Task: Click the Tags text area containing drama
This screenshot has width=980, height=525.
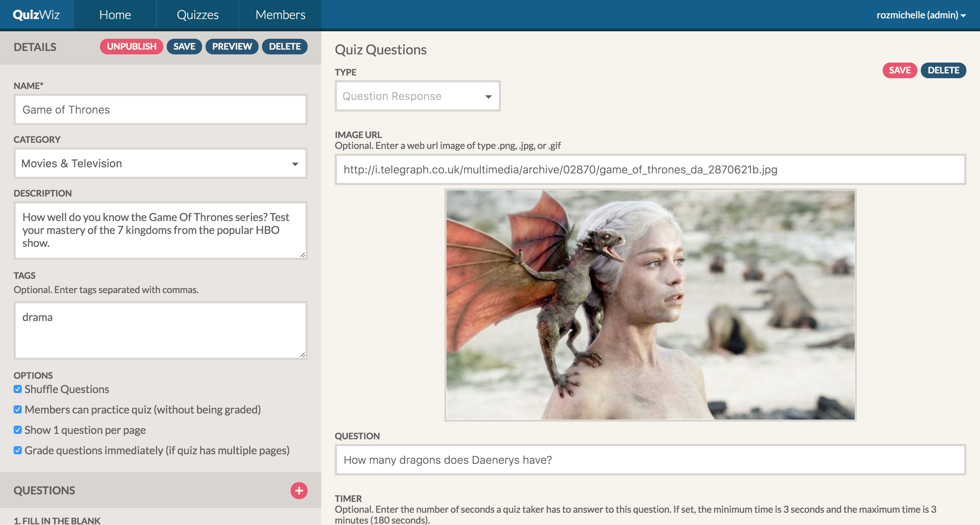Action: (161, 331)
